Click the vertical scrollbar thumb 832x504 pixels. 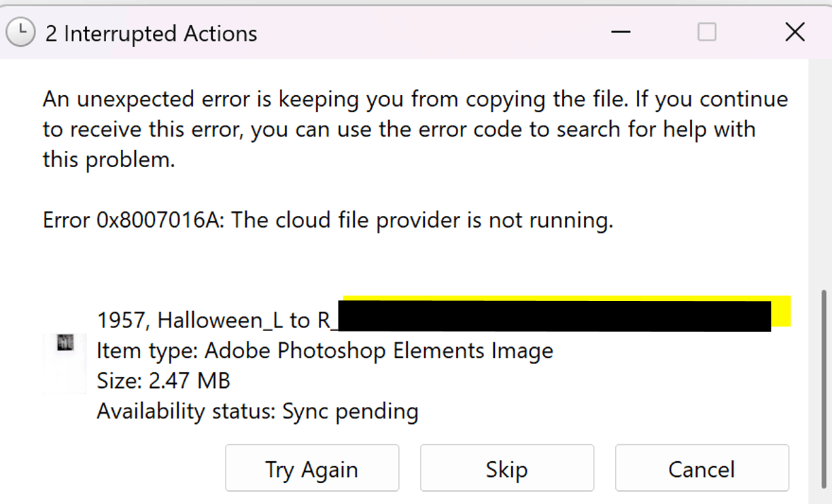pos(824,394)
